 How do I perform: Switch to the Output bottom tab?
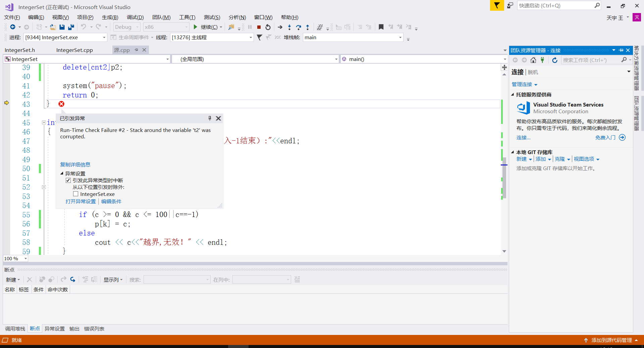tap(74, 329)
